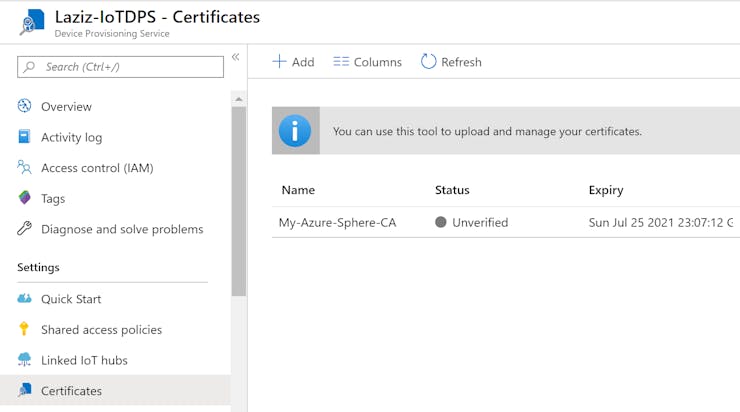Click the blue info icon in banner

point(295,131)
